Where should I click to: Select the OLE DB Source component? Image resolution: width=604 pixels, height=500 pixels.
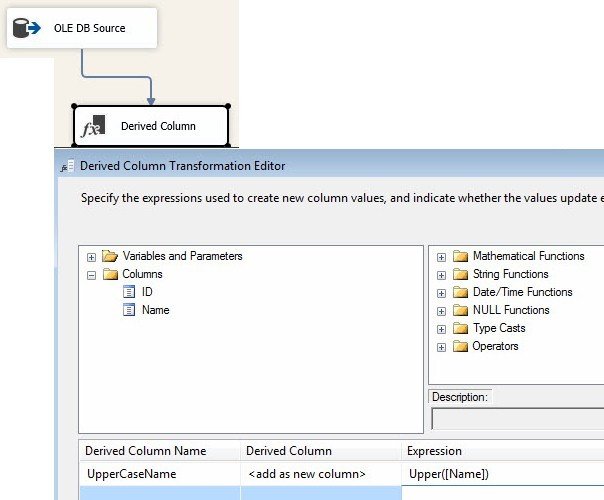[89, 28]
